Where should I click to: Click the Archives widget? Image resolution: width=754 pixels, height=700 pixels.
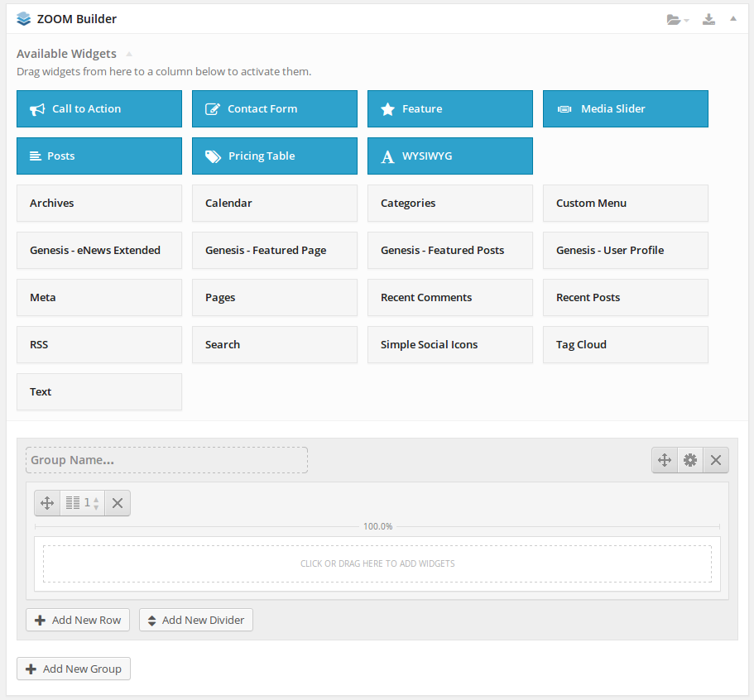pos(99,203)
